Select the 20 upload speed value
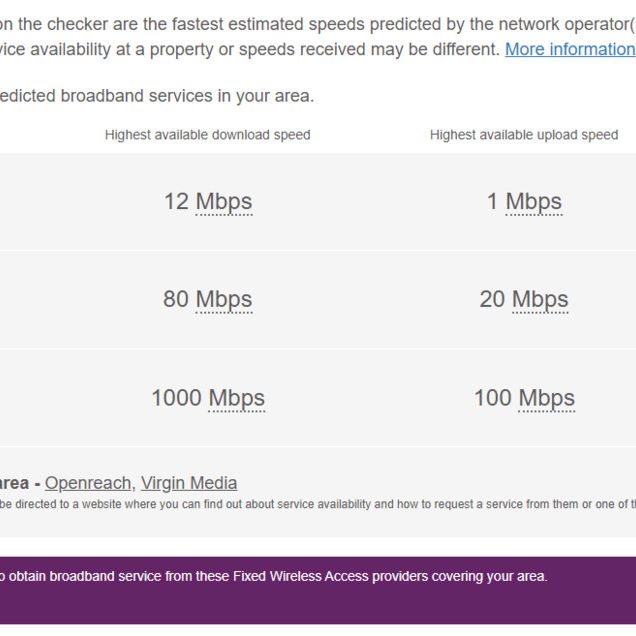Image resolution: width=636 pixels, height=636 pixels. point(492,299)
